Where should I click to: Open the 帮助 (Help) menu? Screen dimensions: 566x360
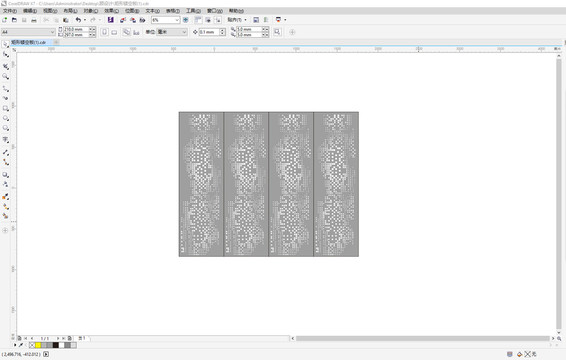(236, 11)
